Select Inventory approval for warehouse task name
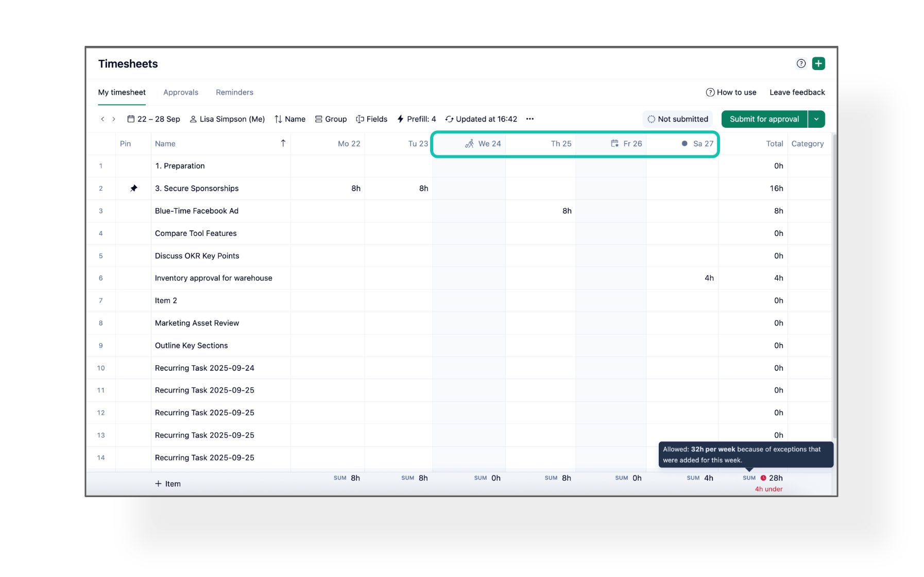 click(214, 278)
